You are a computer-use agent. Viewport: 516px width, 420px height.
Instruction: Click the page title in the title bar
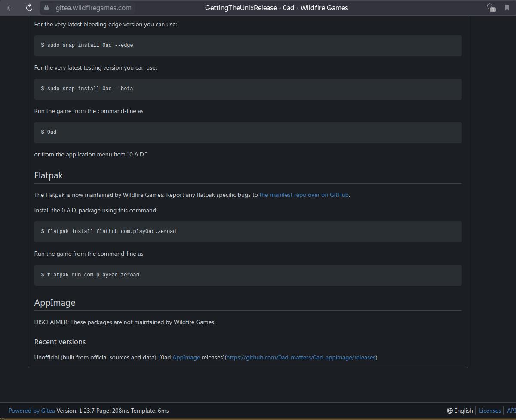(276, 8)
